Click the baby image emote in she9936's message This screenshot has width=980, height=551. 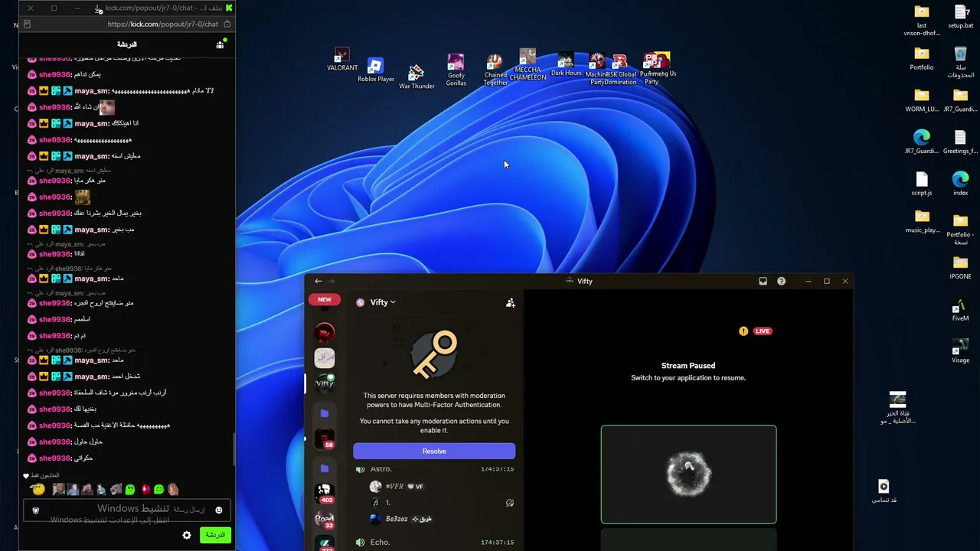[106, 107]
